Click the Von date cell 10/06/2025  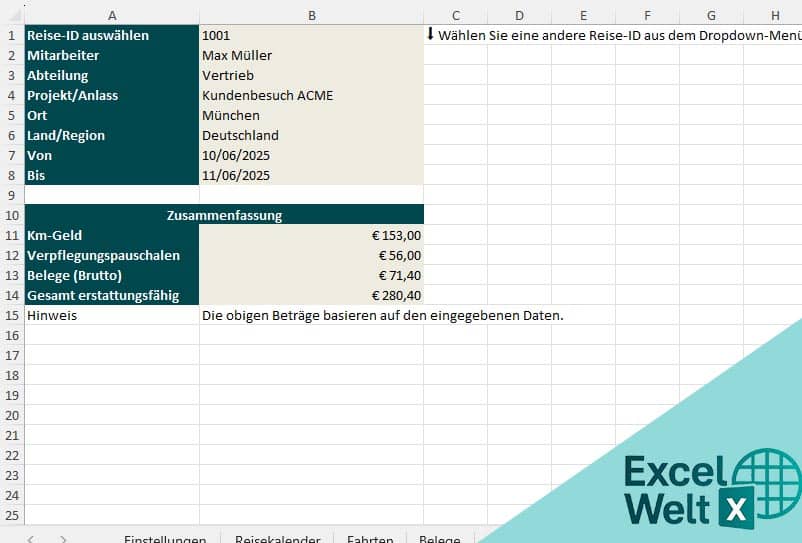(311, 155)
